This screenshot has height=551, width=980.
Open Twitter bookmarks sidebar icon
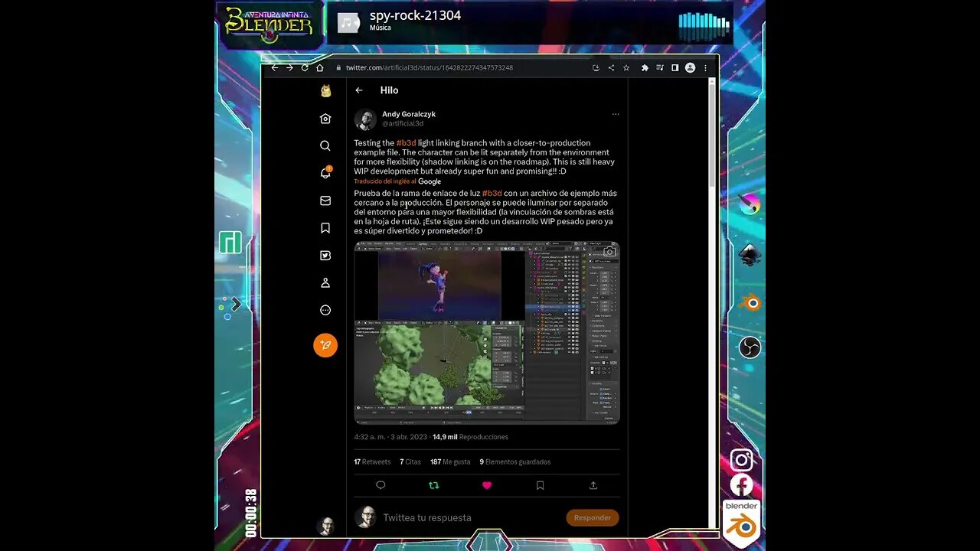click(325, 228)
